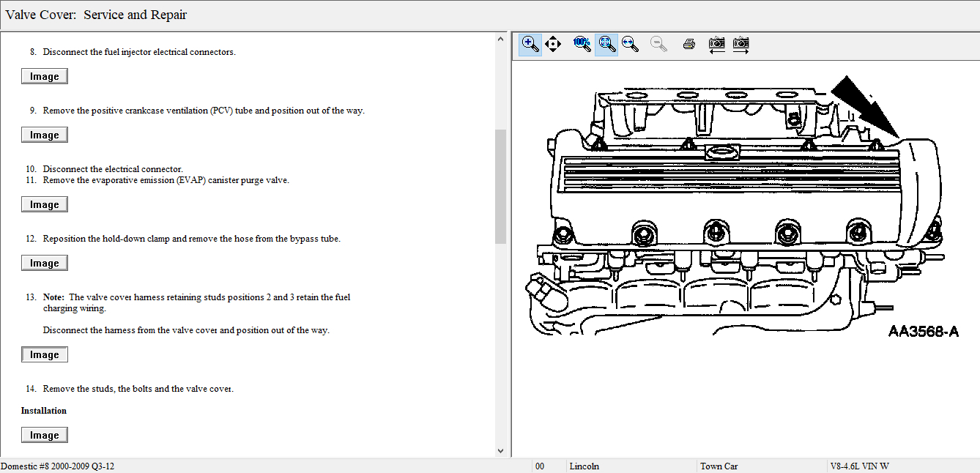Open Image below the PCV tube step
Image resolution: width=980 pixels, height=473 pixels.
(x=45, y=135)
